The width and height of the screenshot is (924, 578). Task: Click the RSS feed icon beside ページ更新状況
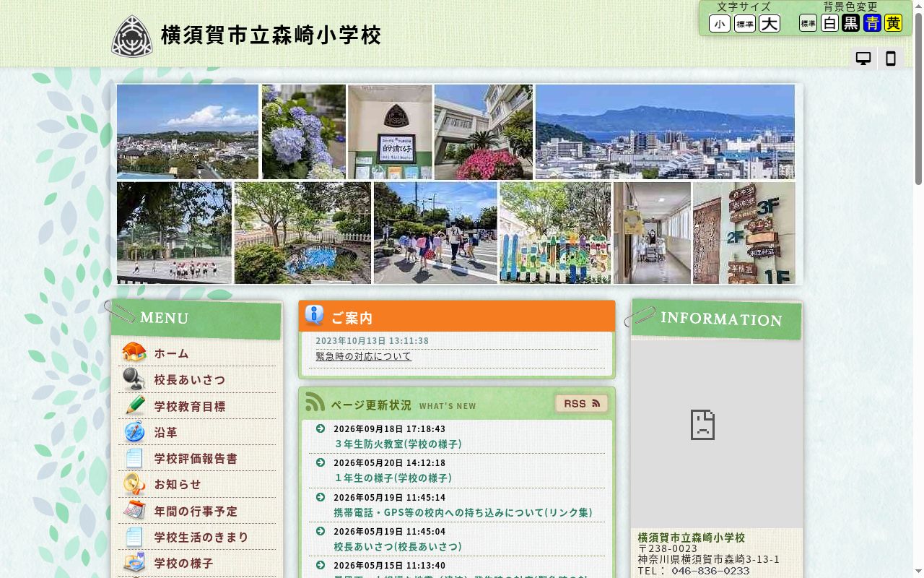(x=315, y=402)
